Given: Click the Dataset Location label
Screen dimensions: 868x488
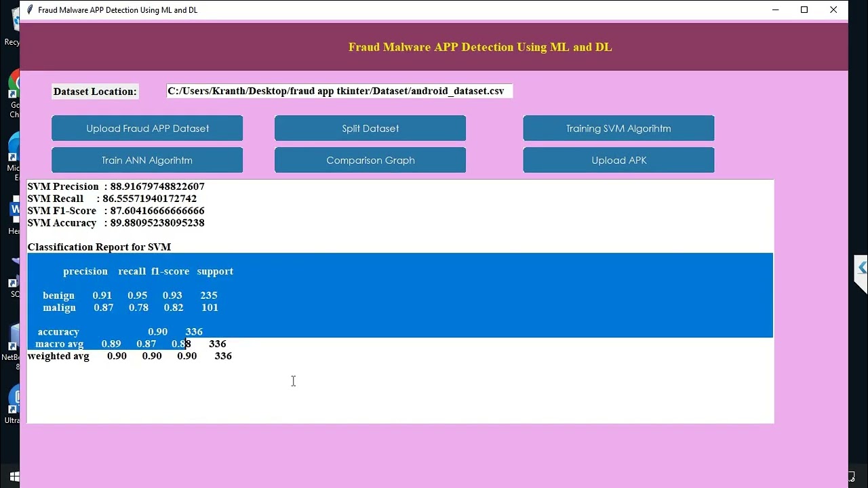Looking at the screenshot, I should click(95, 91).
